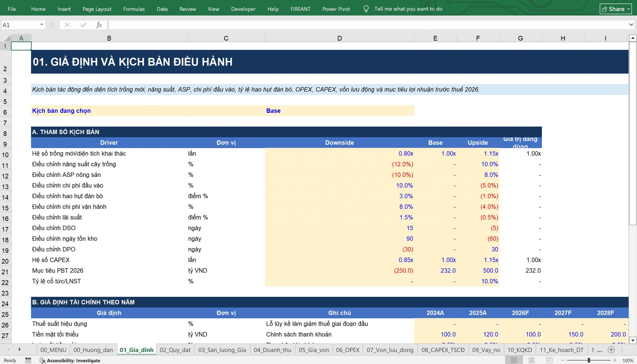Click the Enter checkmark icon in formula bar

click(84, 25)
